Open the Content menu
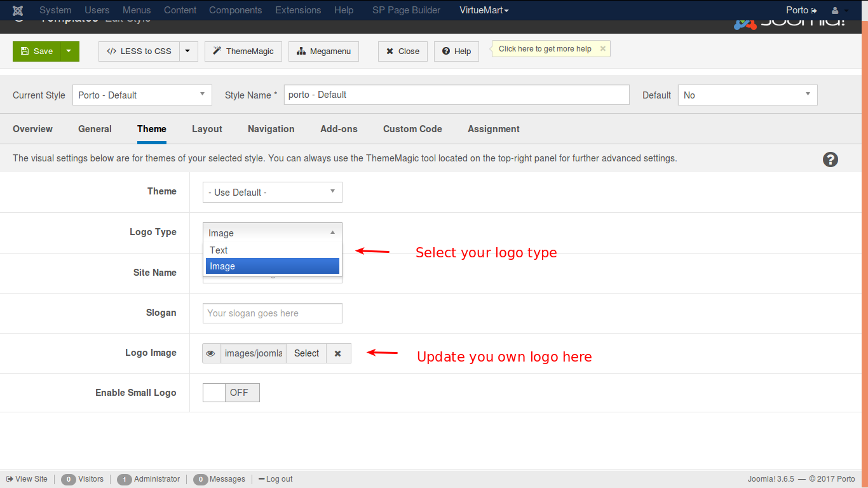This screenshot has width=868, height=488. [180, 10]
